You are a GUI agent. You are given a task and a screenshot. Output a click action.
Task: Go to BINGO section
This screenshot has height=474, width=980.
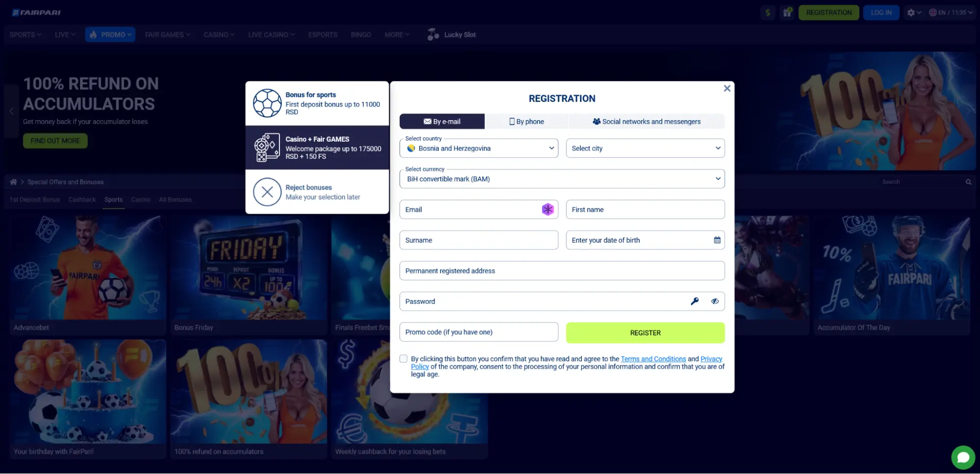tap(361, 35)
